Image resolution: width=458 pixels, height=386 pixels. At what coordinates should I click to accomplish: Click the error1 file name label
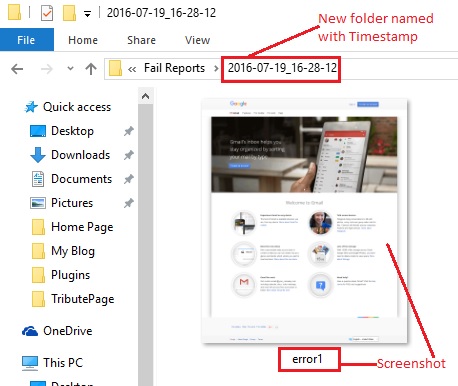[307, 359]
